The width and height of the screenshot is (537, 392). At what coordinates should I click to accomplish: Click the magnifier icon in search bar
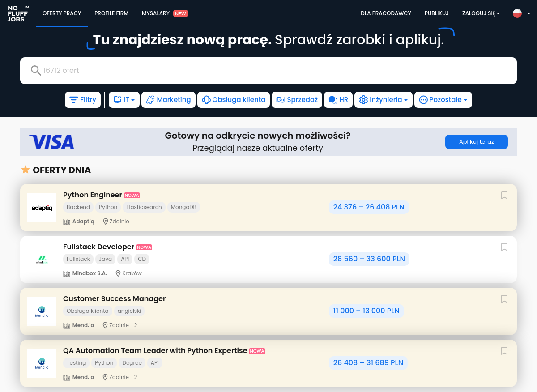(x=36, y=70)
